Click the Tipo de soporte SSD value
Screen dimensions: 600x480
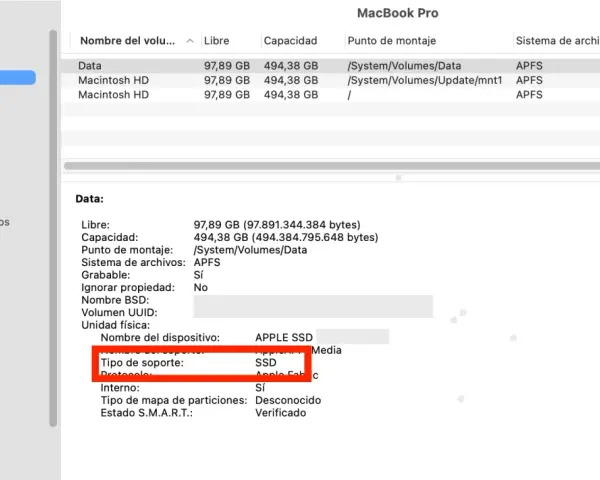266,362
